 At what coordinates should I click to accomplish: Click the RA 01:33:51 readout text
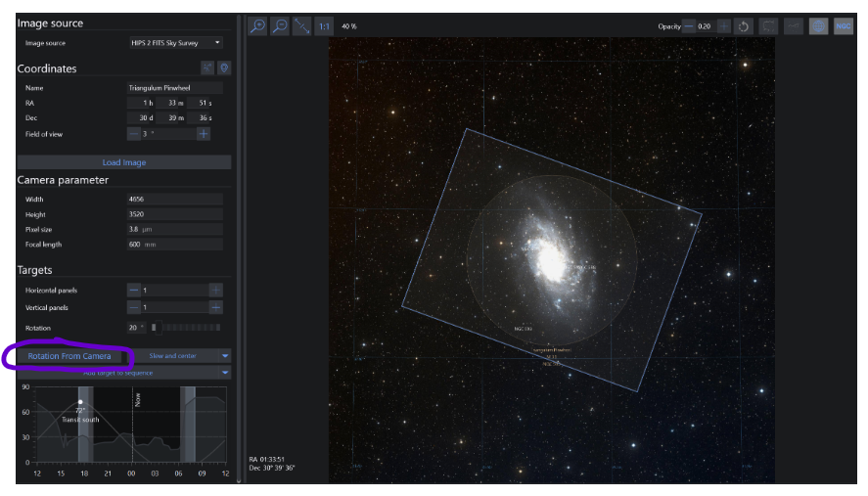[x=267, y=460]
